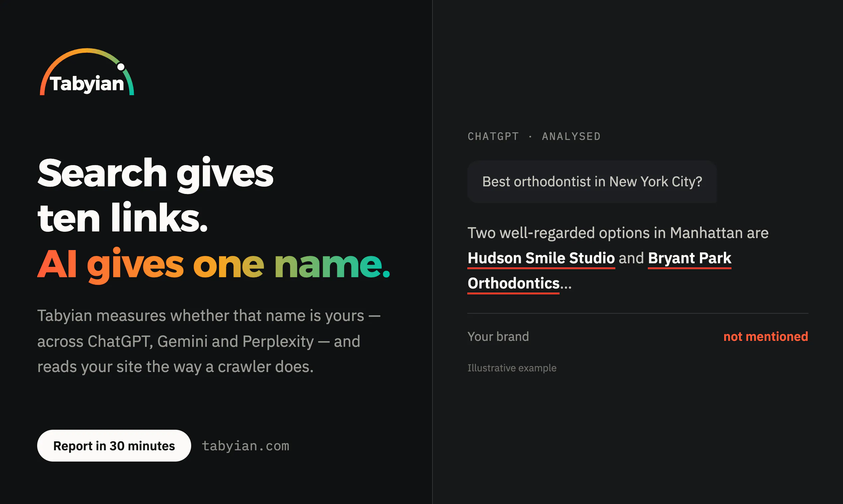This screenshot has height=504, width=843.
Task: Click the Report in 30 minutes button
Action: coord(114,446)
